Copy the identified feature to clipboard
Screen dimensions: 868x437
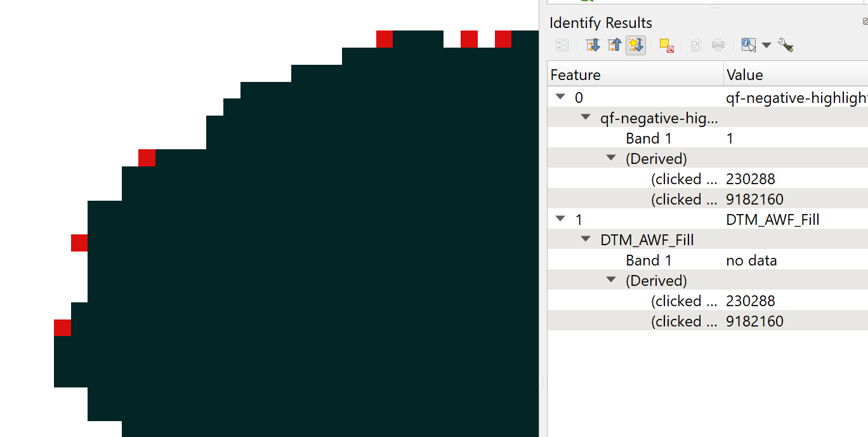[x=695, y=44]
